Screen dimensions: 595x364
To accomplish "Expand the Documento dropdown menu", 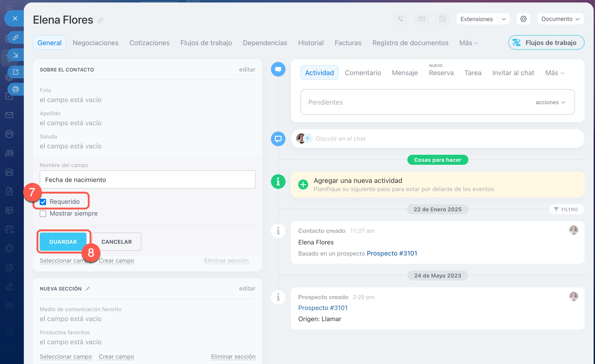I will click(560, 19).
